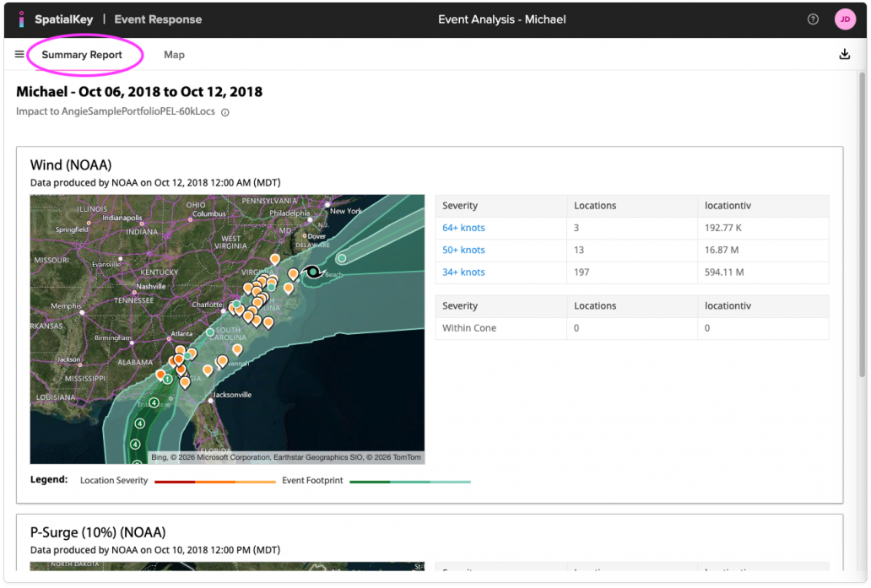This screenshot has width=871, height=588.
Task: Click the help question mark icon
Action: (x=813, y=19)
